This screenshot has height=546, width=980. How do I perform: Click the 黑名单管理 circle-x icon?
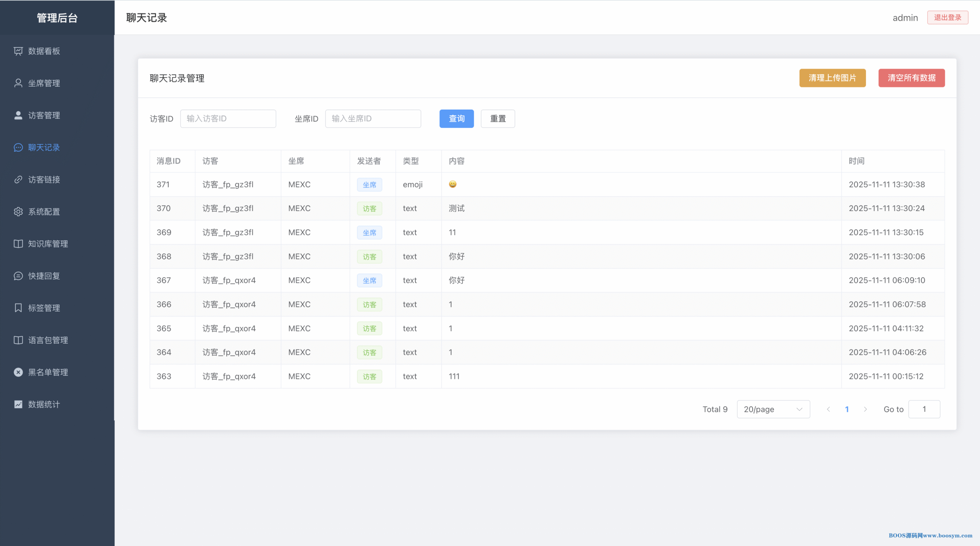pos(18,372)
